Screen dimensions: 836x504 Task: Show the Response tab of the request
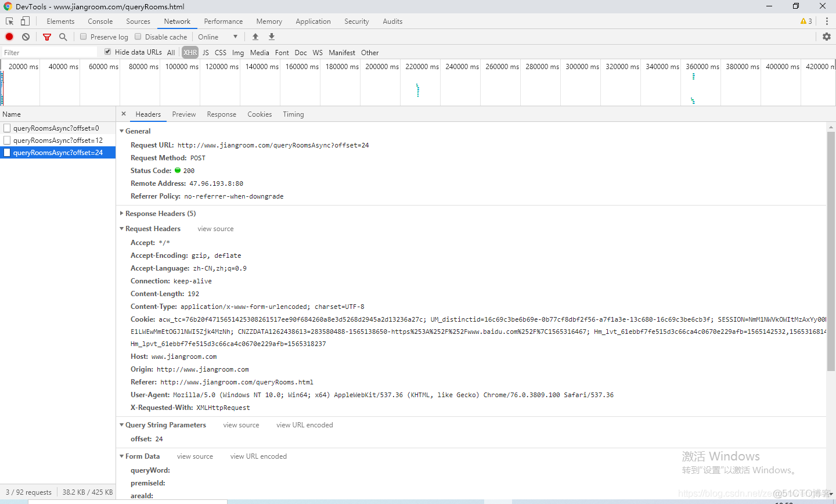(222, 114)
